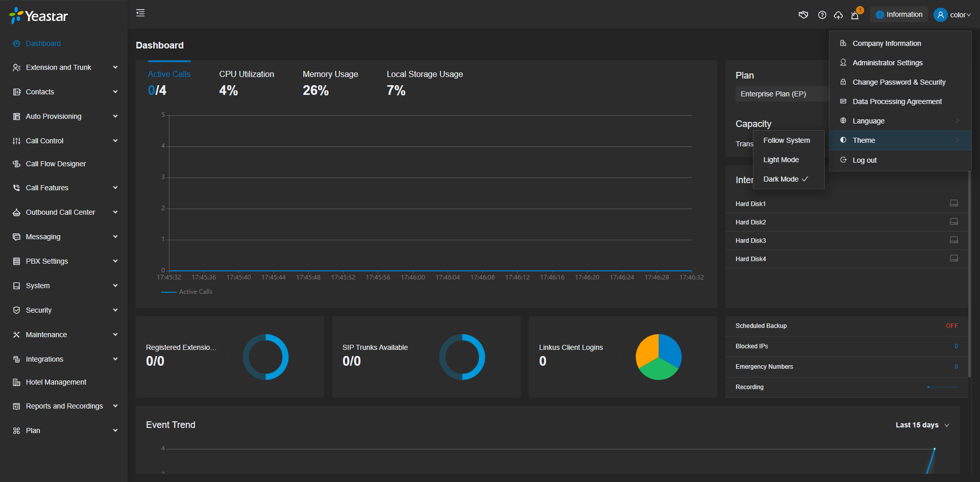Open the firmware upgrade cloud icon
Image resolution: width=980 pixels, height=482 pixels.
pyautogui.click(x=838, y=15)
